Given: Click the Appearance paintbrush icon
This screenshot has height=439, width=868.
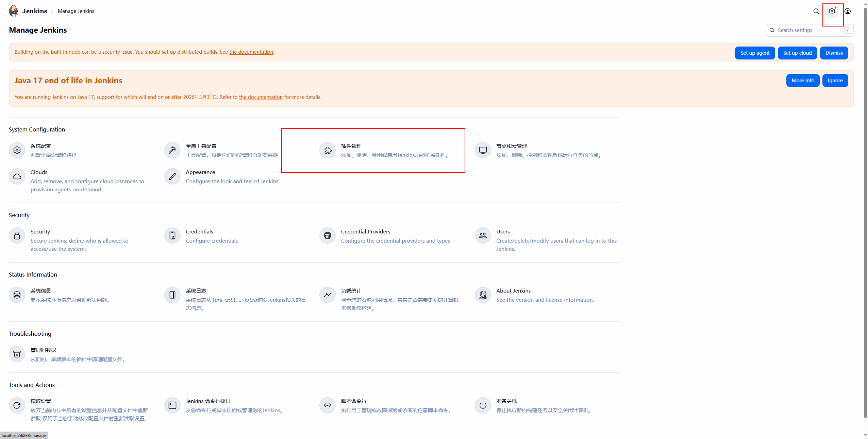Looking at the screenshot, I should [172, 176].
